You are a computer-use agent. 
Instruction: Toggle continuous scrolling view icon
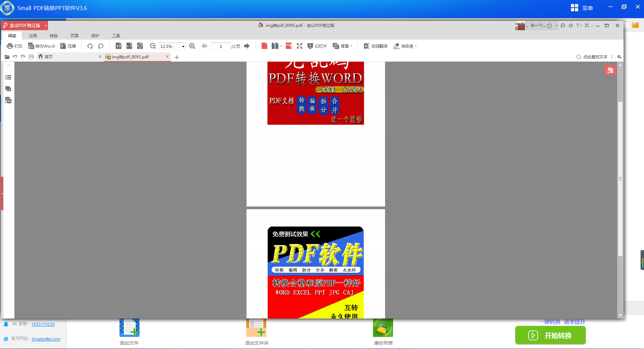pos(288,46)
